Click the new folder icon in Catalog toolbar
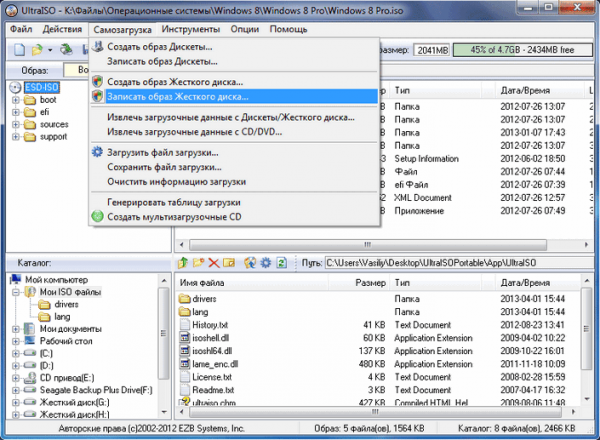Viewport: 600px width, 440px height. (199, 263)
